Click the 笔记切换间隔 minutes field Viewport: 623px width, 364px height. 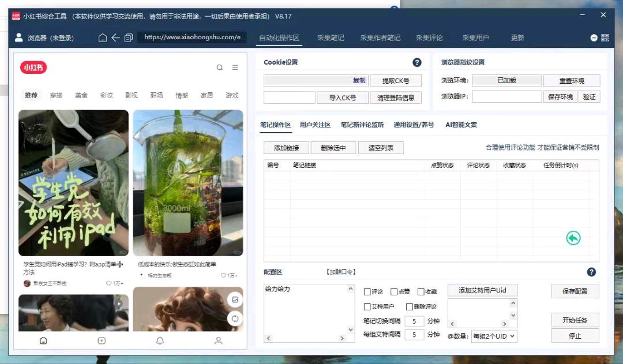pos(414,321)
